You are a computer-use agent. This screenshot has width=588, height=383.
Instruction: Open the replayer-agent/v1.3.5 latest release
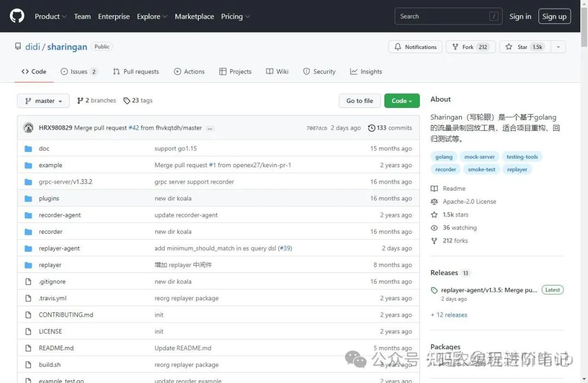point(489,290)
